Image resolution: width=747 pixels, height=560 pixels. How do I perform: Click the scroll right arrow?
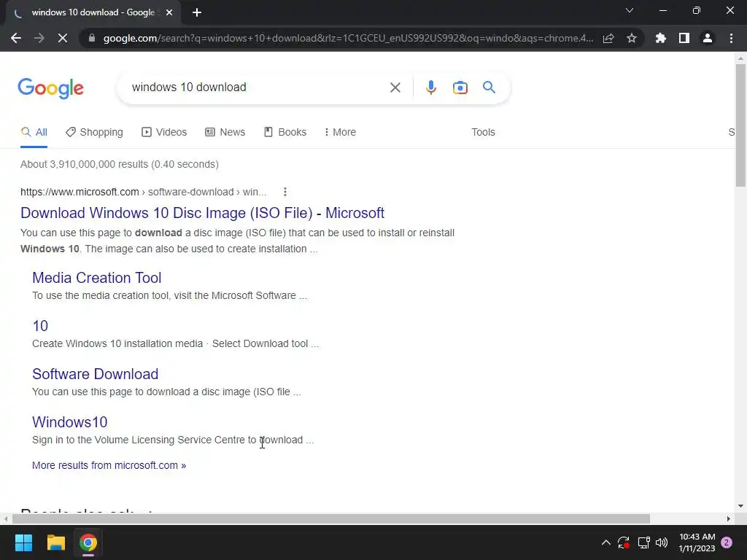click(x=728, y=518)
